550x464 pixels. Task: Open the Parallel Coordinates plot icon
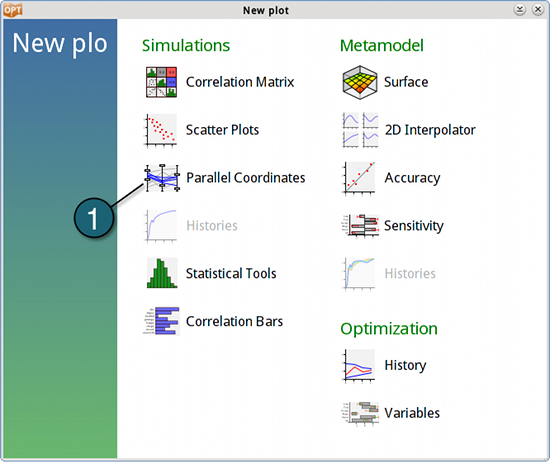[162, 178]
